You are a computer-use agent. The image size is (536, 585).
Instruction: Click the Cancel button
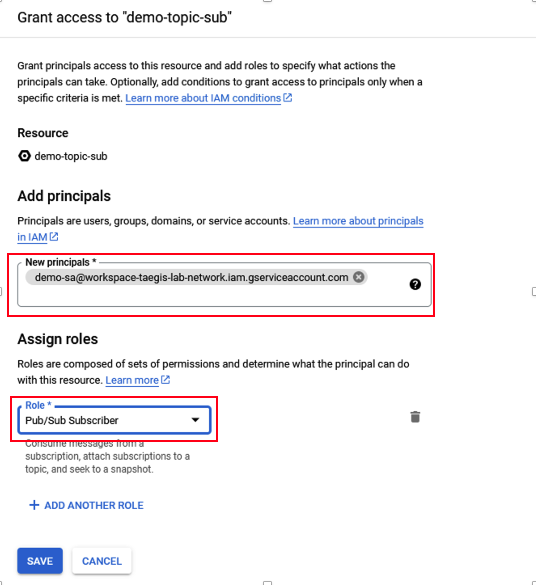[102, 561]
